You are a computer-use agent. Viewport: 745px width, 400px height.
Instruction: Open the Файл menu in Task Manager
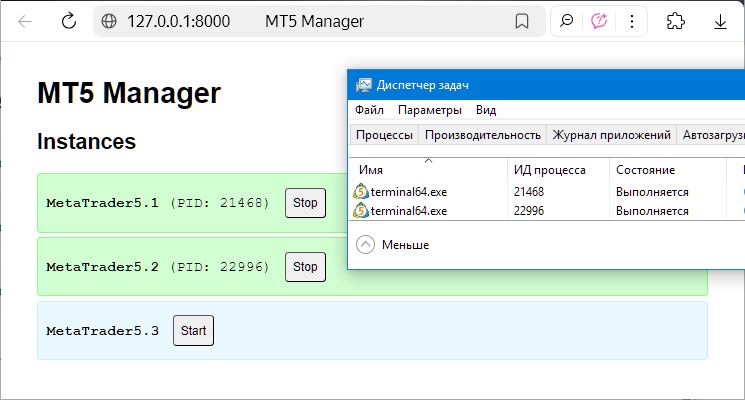click(369, 110)
